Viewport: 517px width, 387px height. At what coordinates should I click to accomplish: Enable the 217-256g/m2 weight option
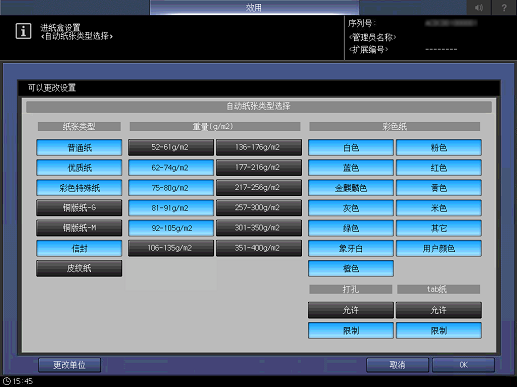(x=259, y=188)
